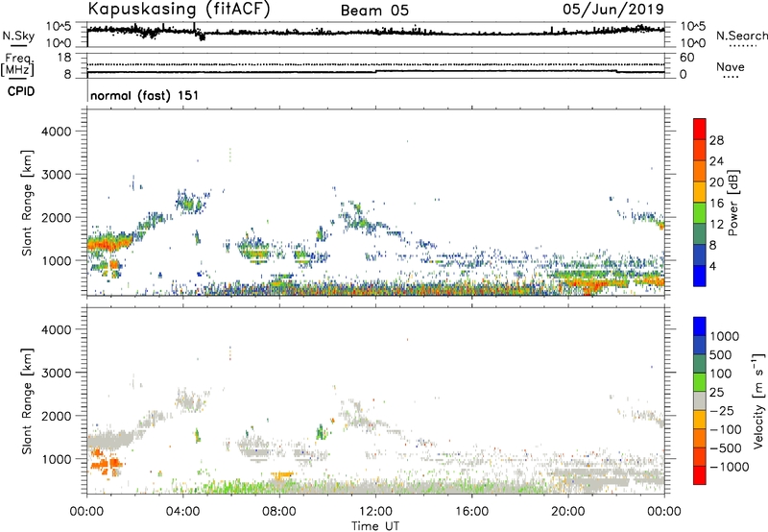Click the blue top of the Velocity color bar
768x532 pixels.
pyautogui.click(x=700, y=326)
